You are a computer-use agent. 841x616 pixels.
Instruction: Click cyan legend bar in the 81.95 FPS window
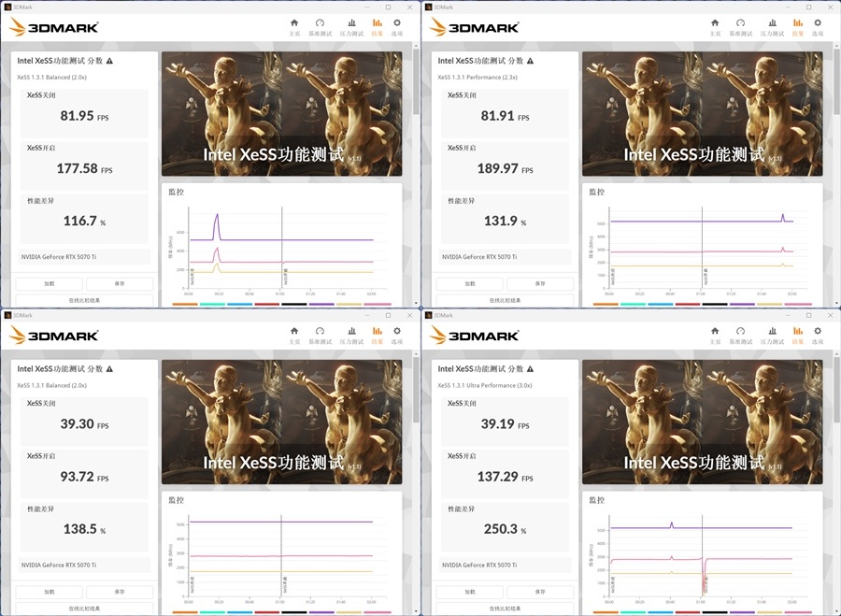pyautogui.click(x=212, y=304)
